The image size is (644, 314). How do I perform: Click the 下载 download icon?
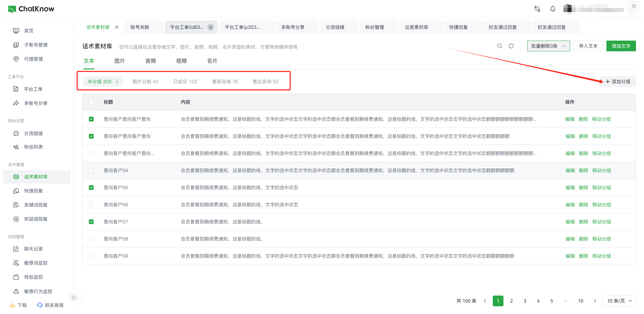pos(12,305)
